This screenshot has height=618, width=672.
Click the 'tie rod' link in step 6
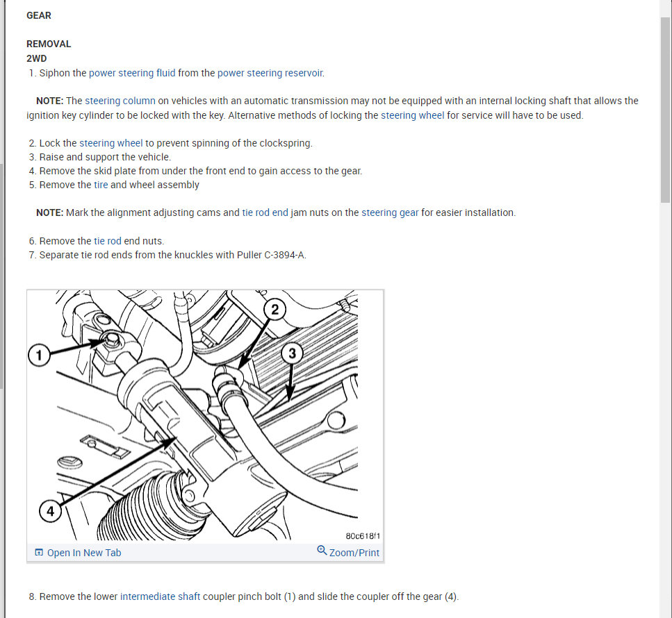[108, 241]
